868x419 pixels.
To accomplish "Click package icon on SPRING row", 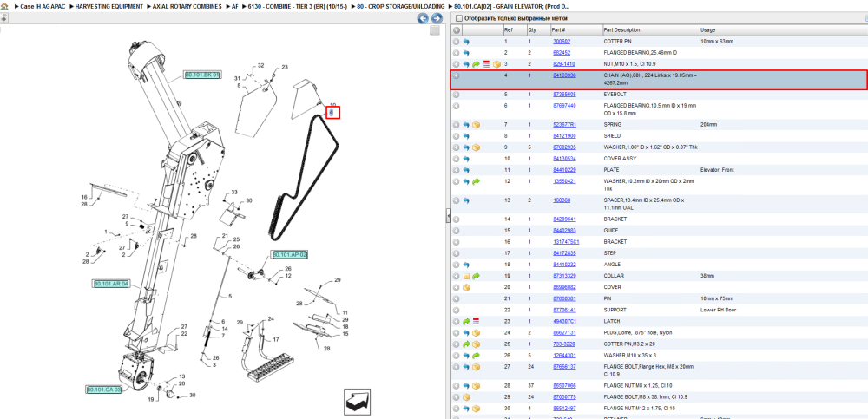I will pos(476,125).
